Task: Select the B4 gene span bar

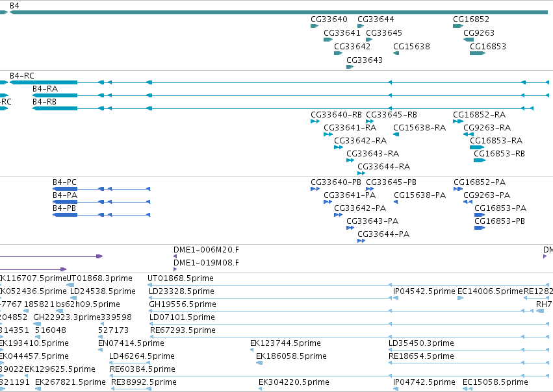Action: click(x=279, y=12)
